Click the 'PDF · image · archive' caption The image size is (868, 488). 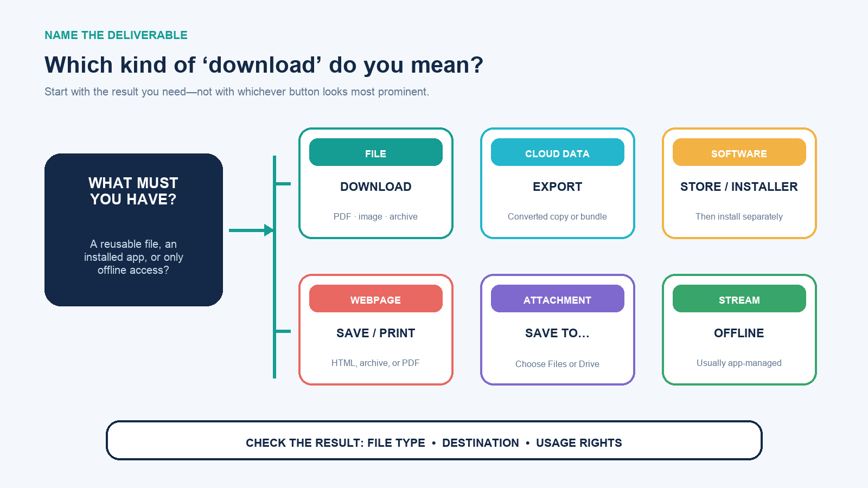point(375,216)
